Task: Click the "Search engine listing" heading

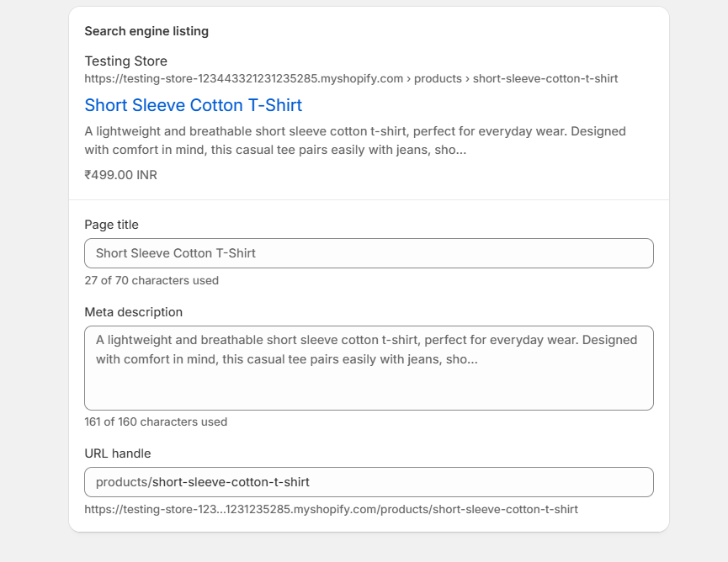Action: click(x=146, y=32)
